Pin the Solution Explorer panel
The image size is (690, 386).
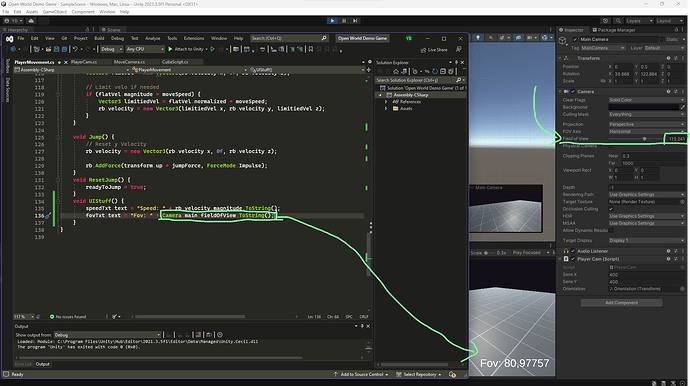[x=456, y=62]
